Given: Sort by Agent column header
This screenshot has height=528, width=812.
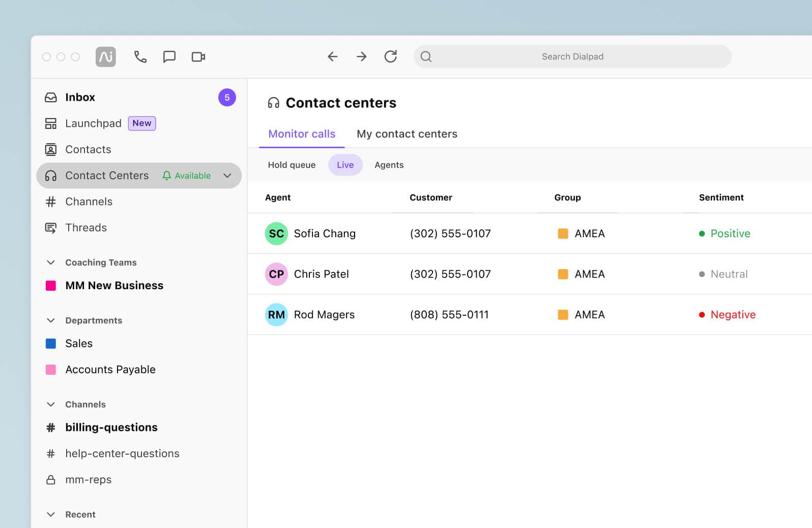Looking at the screenshot, I should click(x=278, y=198).
